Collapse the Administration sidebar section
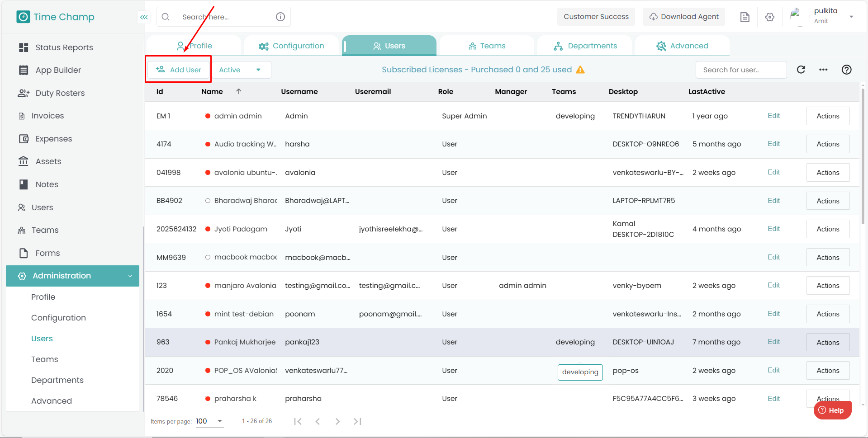 pyautogui.click(x=130, y=276)
